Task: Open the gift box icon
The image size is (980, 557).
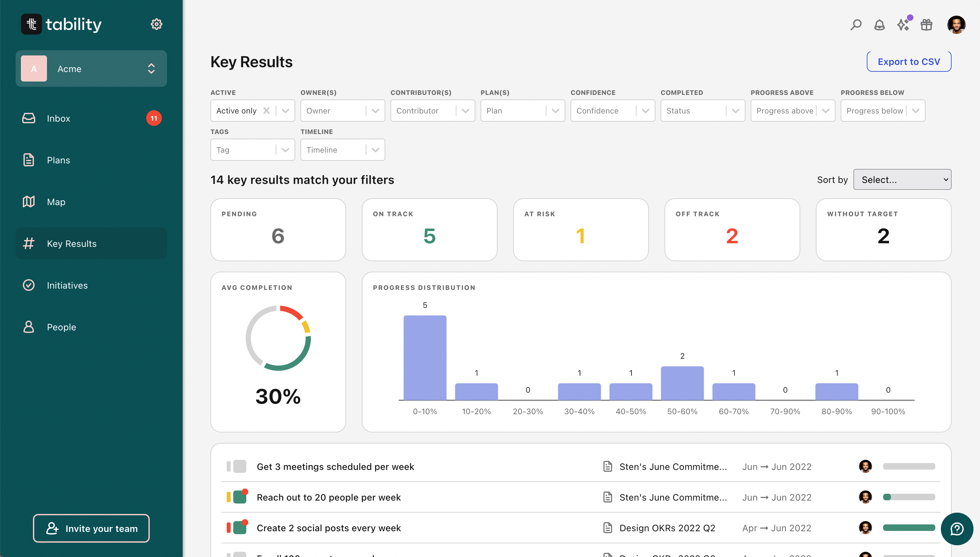Action: (926, 25)
